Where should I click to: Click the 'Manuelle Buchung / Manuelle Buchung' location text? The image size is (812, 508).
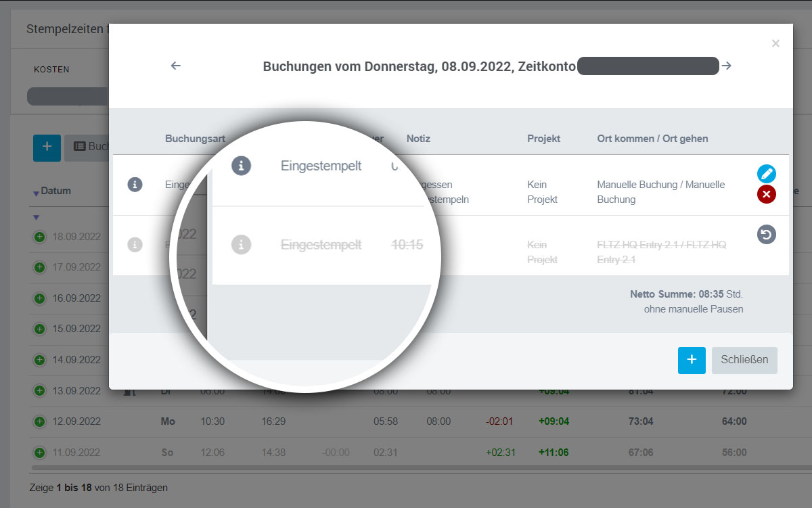point(661,192)
